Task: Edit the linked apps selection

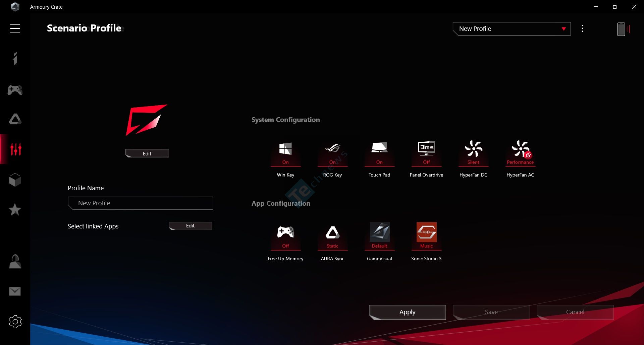Action: (190, 226)
